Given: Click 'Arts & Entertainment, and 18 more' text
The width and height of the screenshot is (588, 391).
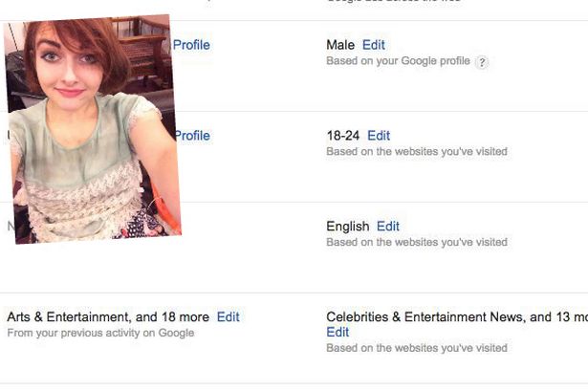Looking at the screenshot, I should (108, 317).
